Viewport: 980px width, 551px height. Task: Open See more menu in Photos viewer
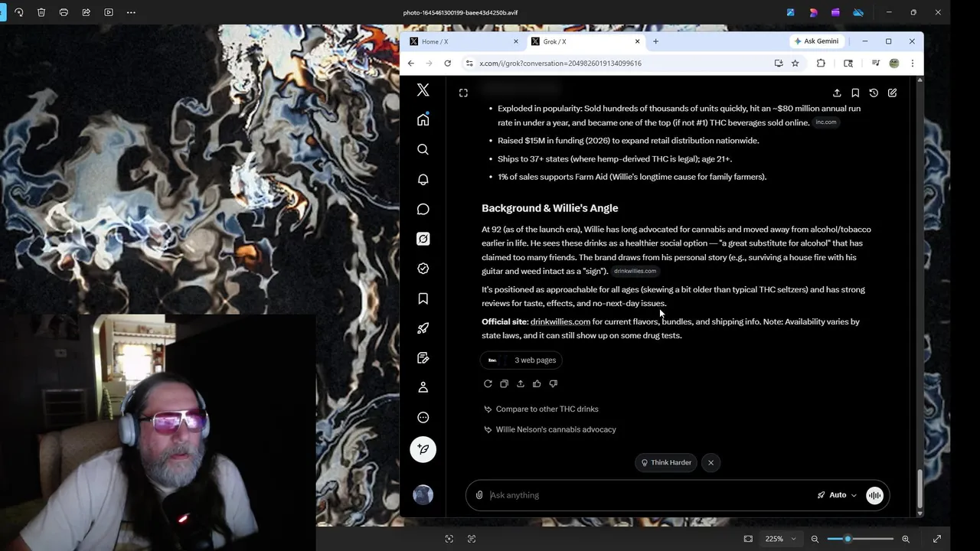[131, 12]
